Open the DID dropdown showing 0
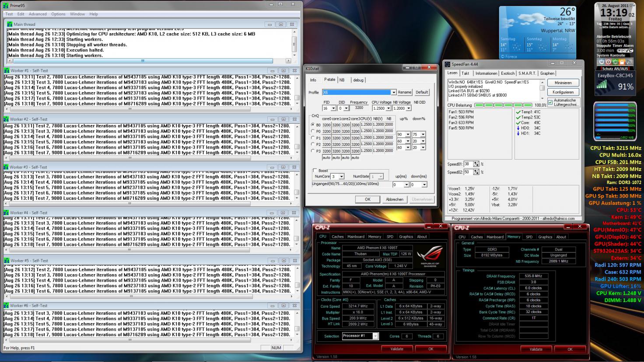This screenshot has width=644, height=362. tap(346, 108)
